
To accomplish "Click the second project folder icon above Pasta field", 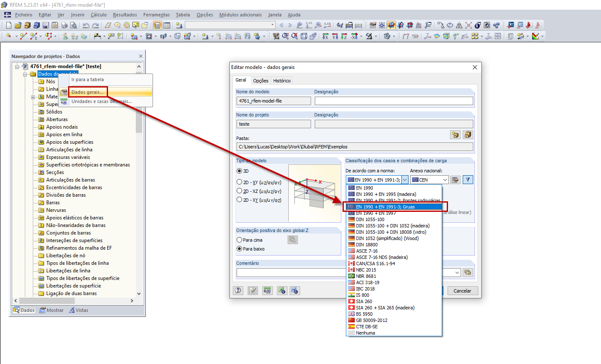I will click(468, 135).
